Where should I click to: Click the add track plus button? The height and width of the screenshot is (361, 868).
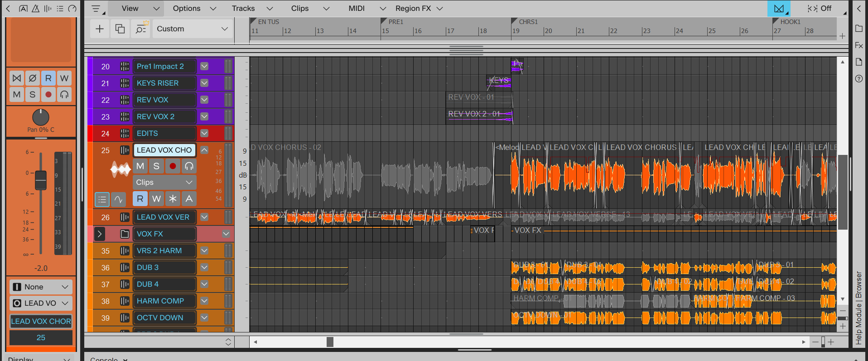[x=100, y=29]
